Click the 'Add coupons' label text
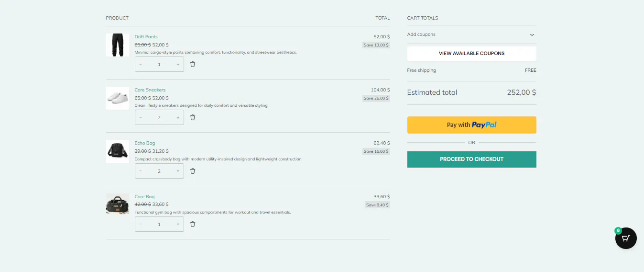Image resolution: width=644 pixels, height=272 pixels. click(421, 34)
